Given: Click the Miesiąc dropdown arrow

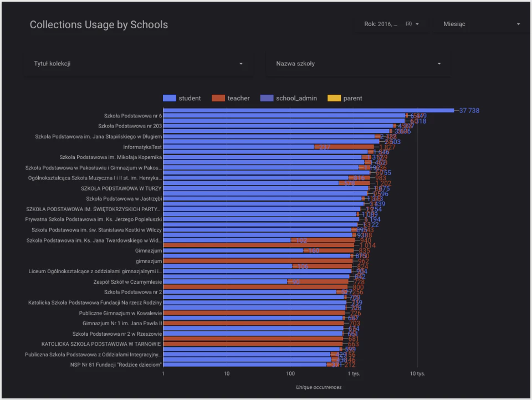Looking at the screenshot, I should (518, 24).
